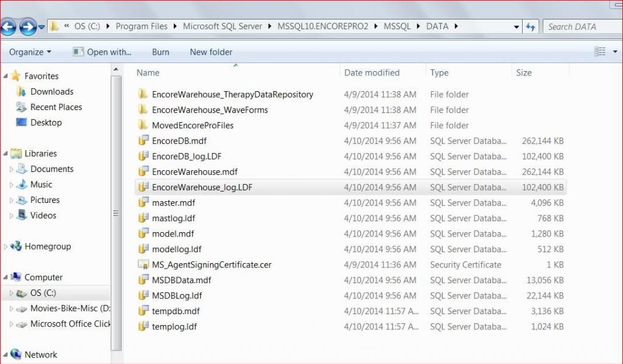The height and width of the screenshot is (364, 623).
Task: Select the EncoreWarehouse.mdf file icon
Action: 143,171
